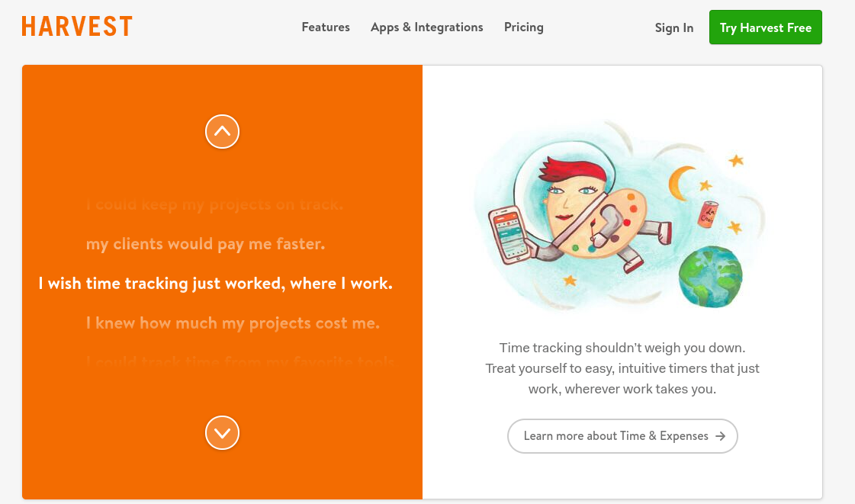This screenshot has width=855, height=504.
Task: Click the HARVEST logo
Action: pyautogui.click(x=77, y=27)
